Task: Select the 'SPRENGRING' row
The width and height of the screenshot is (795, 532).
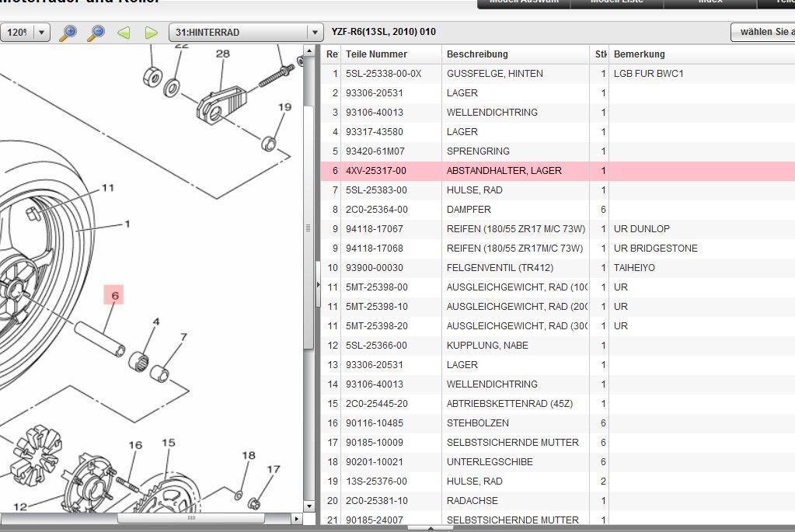Action: click(558, 151)
